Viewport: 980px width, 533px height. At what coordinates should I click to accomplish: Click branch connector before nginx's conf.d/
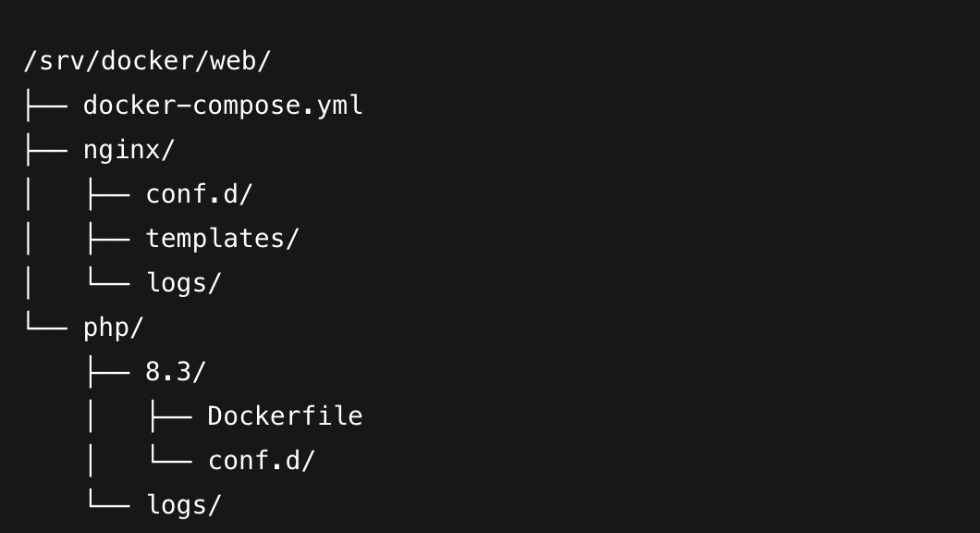click(107, 194)
